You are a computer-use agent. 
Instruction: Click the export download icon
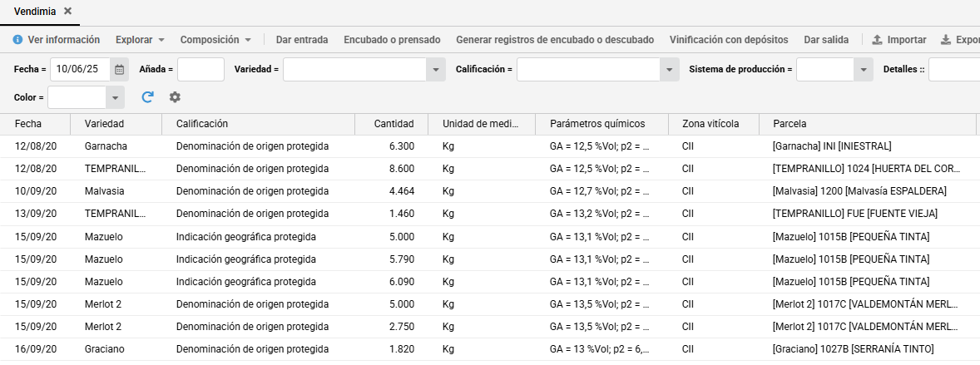tap(946, 40)
